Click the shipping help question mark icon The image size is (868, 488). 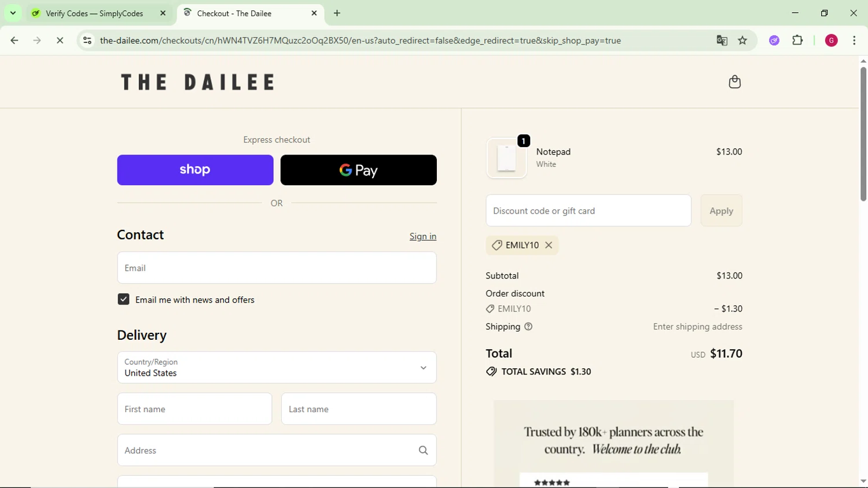pyautogui.click(x=528, y=326)
